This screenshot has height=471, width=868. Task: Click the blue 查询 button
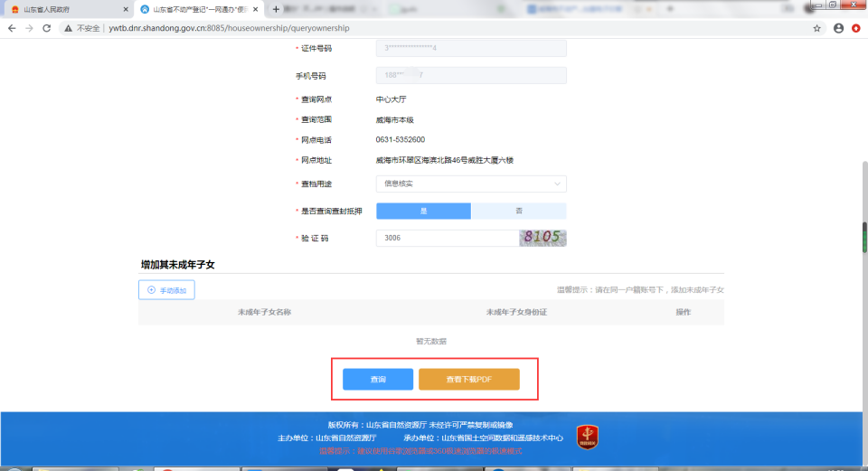click(378, 380)
